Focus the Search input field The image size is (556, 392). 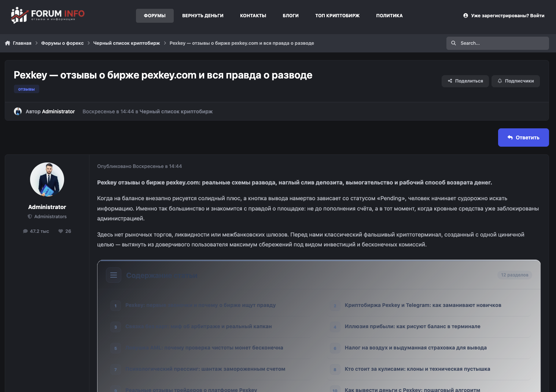pos(498,43)
